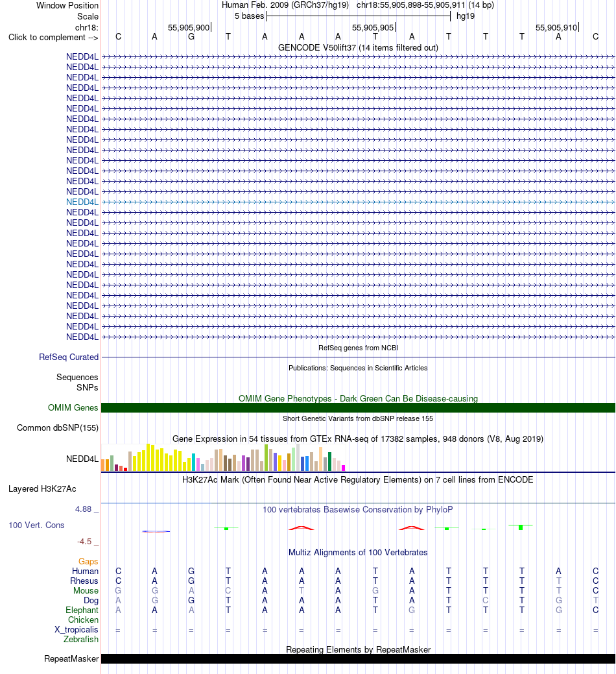Open 'Short Genetic Variants from dbSNP release 155' title
This screenshot has height=674, width=616.
(x=358, y=418)
